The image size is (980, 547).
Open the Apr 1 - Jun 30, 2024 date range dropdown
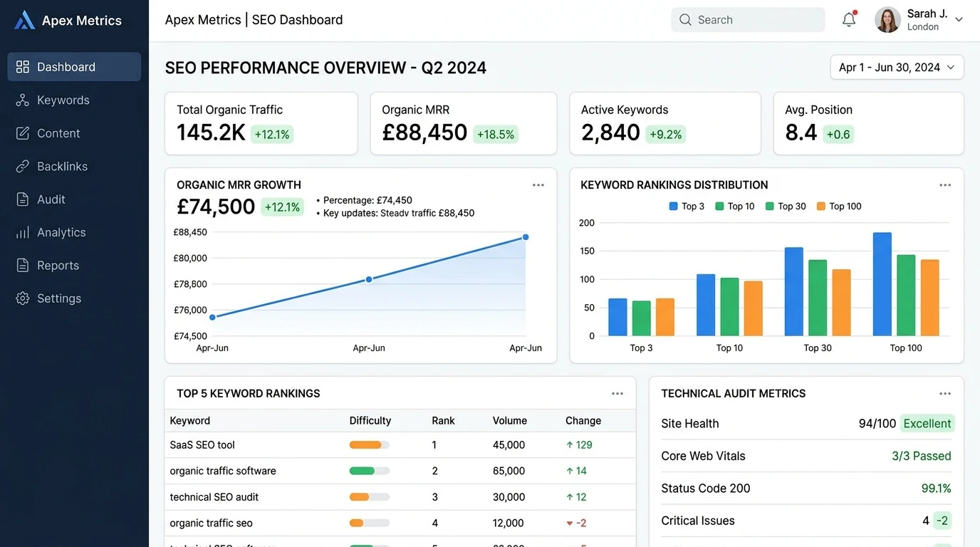[x=897, y=67]
